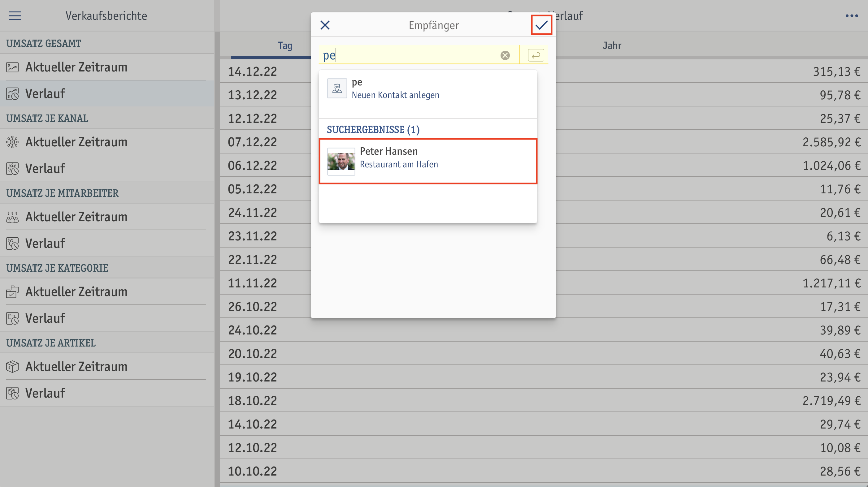Click Umsatz je Kanal Verlauf icon
868x487 pixels.
tap(12, 168)
